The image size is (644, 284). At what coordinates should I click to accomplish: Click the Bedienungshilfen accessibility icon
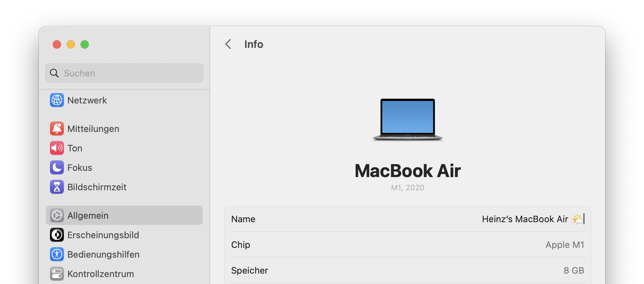click(57, 254)
